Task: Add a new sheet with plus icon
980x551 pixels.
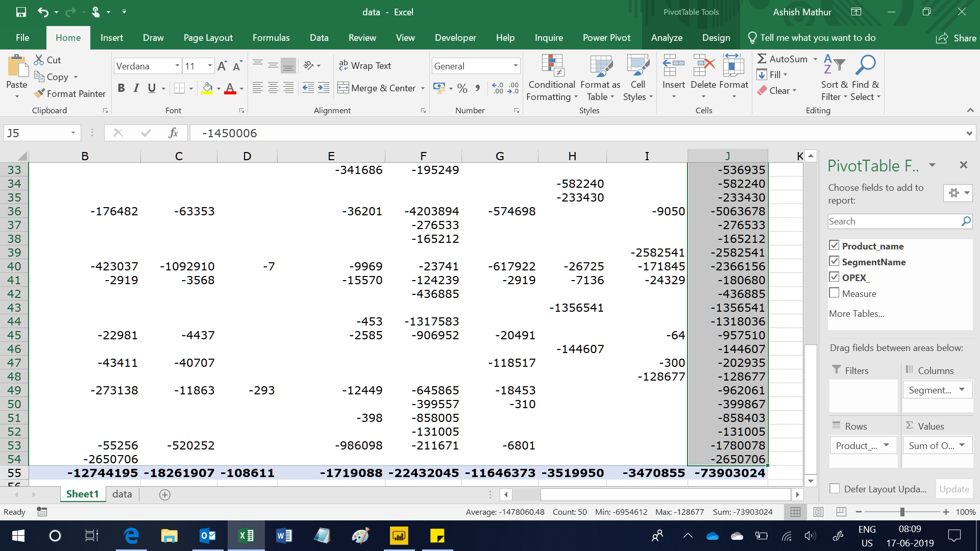Action: [x=164, y=494]
